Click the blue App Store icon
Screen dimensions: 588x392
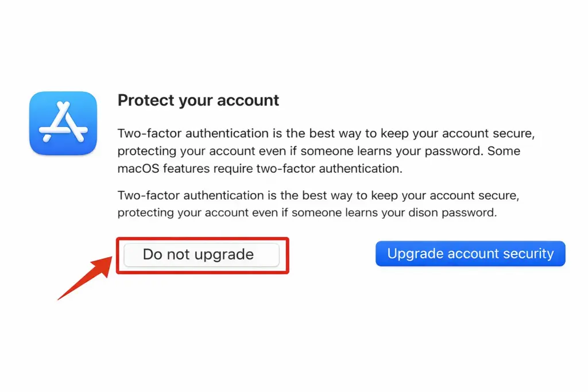63,123
